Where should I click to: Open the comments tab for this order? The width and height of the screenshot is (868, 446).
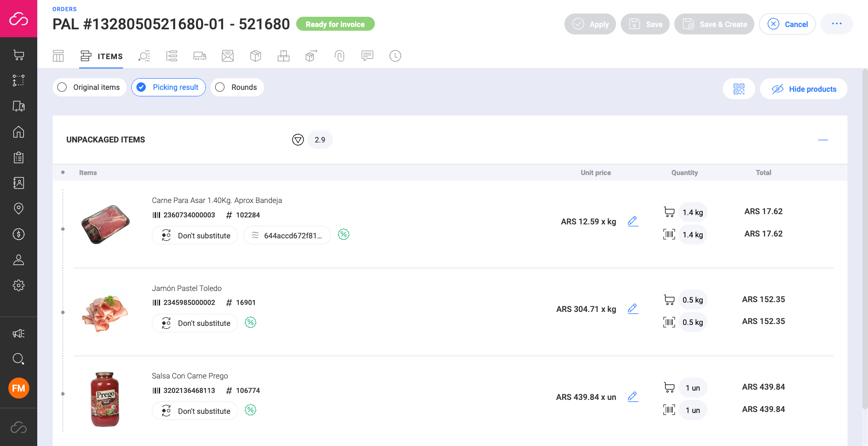[x=367, y=56]
